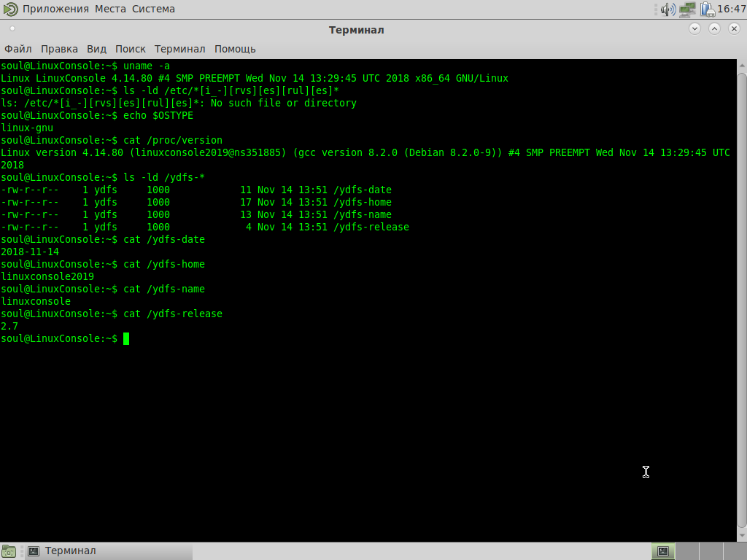Click the network connection monitors icon
Image resolution: width=747 pixels, height=560 pixels.
tap(687, 9)
